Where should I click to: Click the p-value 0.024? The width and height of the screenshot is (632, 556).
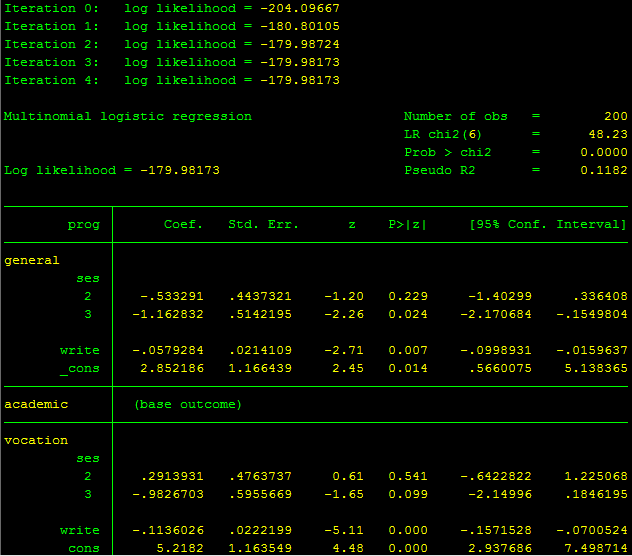tap(408, 314)
